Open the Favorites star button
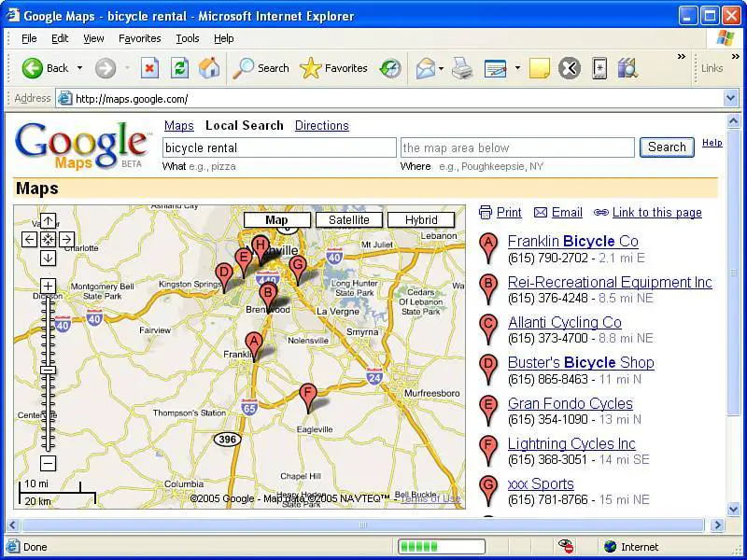Image resolution: width=747 pixels, height=560 pixels. [333, 68]
